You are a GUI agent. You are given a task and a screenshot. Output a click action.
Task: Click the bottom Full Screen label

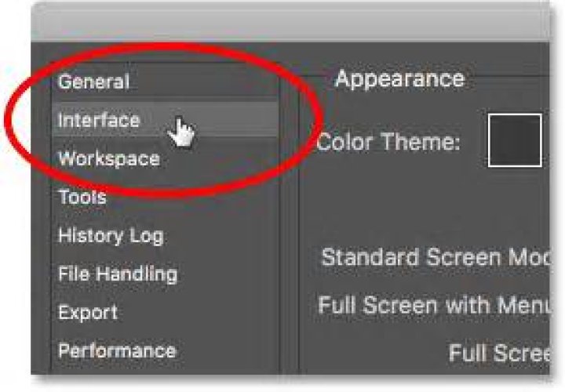[500, 353]
